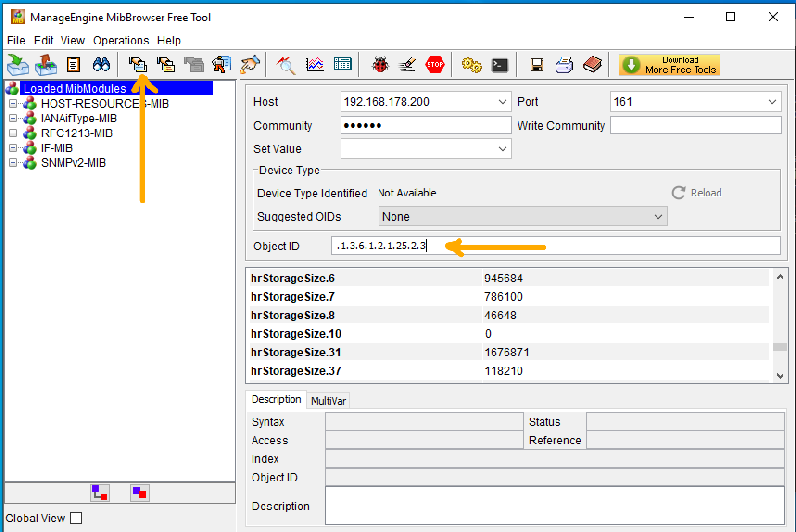The height and width of the screenshot is (532, 796).
Task: Click the SNMP Set toolbar icon
Action: click(249, 64)
